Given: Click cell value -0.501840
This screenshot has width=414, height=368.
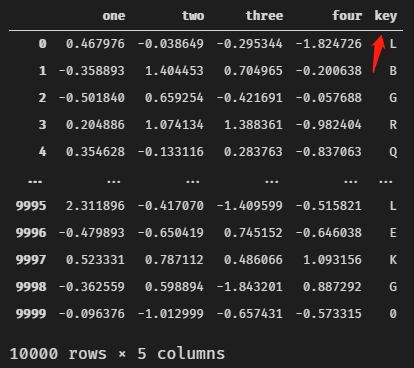Looking at the screenshot, I should [x=92, y=98].
